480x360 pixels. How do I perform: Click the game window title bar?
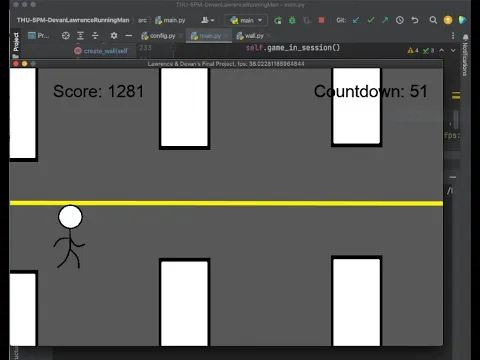(226, 64)
